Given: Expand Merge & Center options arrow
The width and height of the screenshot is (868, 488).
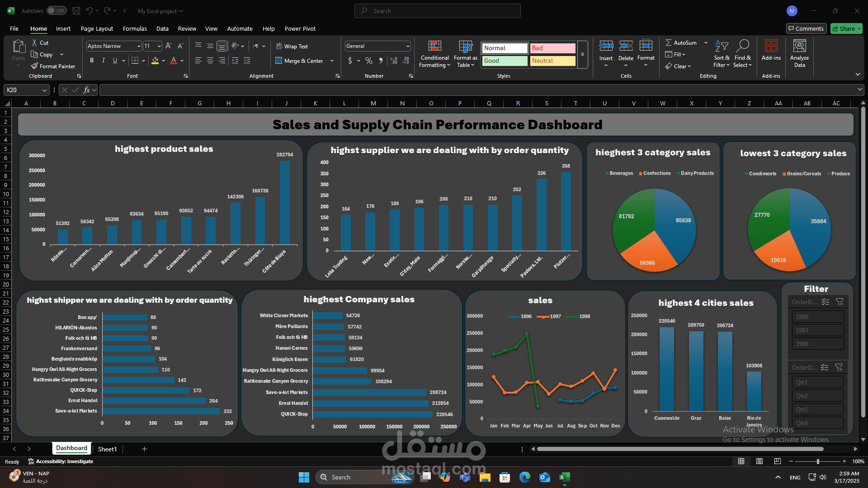Looking at the screenshot, I should pos(332,61).
